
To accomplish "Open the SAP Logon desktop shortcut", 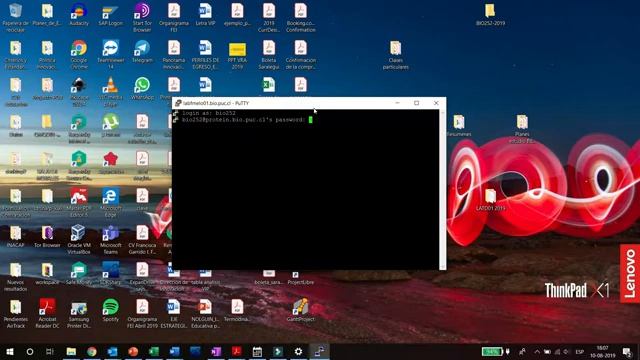I will pos(110,15).
